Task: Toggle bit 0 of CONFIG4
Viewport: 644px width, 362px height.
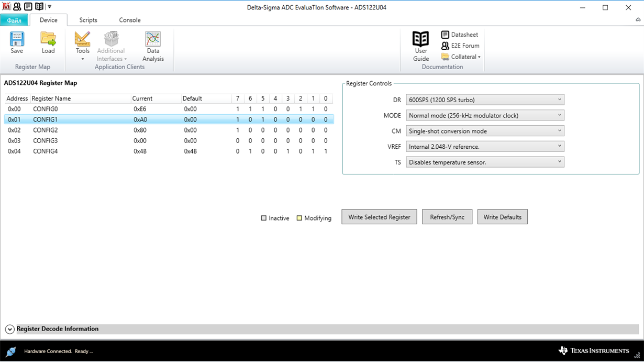Action: pos(326,151)
